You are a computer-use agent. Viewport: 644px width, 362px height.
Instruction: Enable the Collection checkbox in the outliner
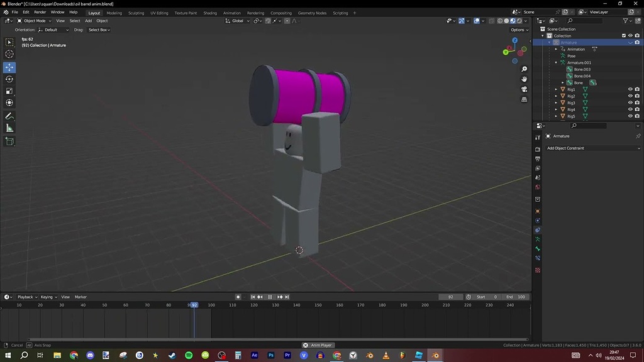624,36
